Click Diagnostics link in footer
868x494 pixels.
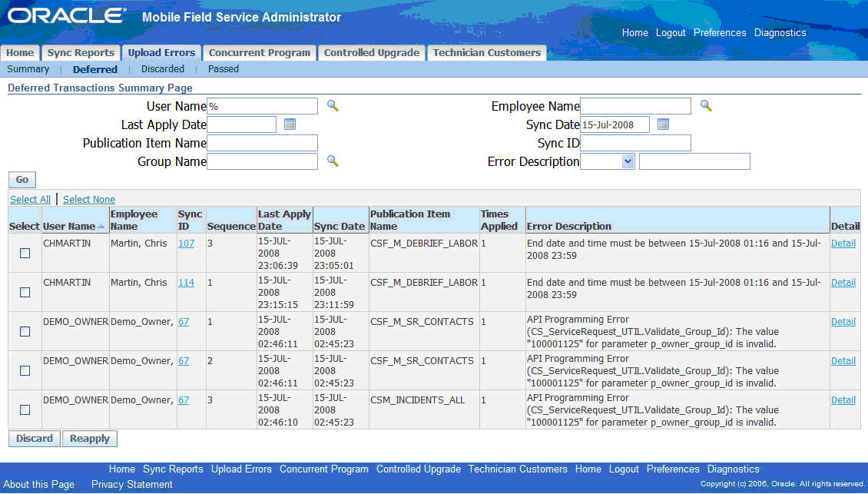(x=734, y=469)
